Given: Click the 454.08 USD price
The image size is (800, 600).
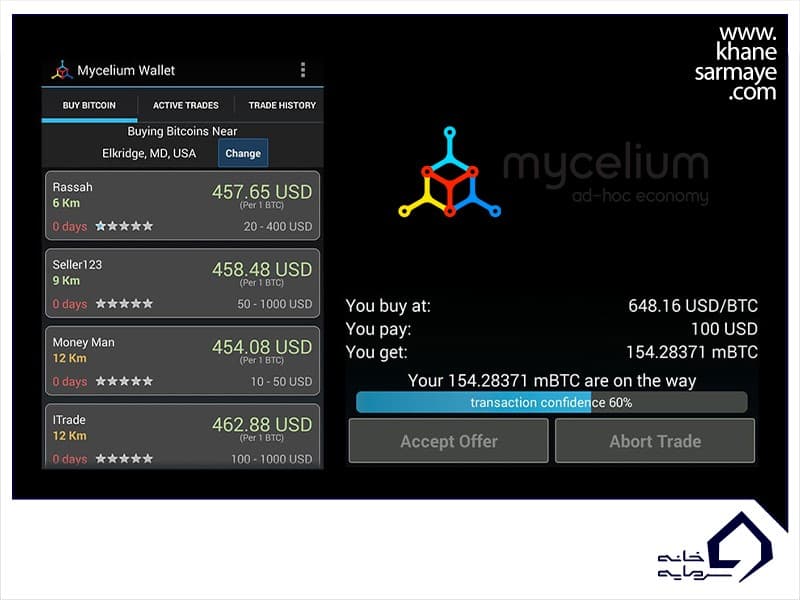Looking at the screenshot, I should click(x=262, y=347).
